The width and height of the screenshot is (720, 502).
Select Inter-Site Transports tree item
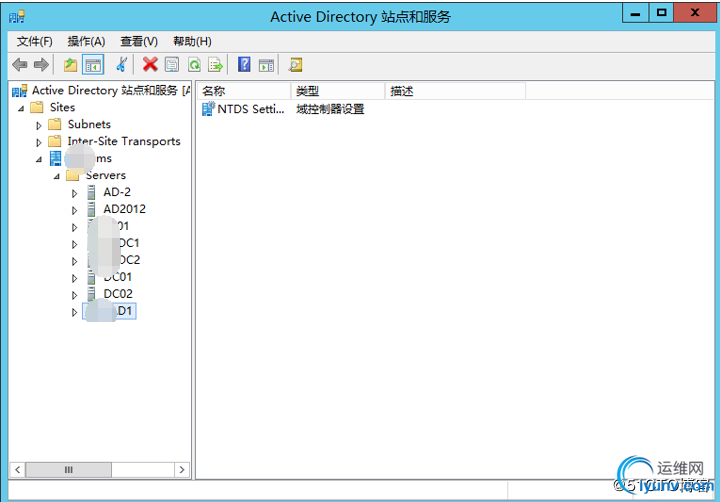coord(124,141)
